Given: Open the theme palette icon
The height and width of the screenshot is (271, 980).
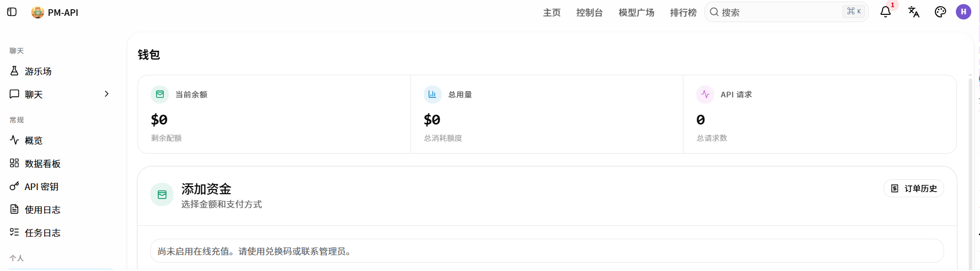Looking at the screenshot, I should (x=940, y=12).
